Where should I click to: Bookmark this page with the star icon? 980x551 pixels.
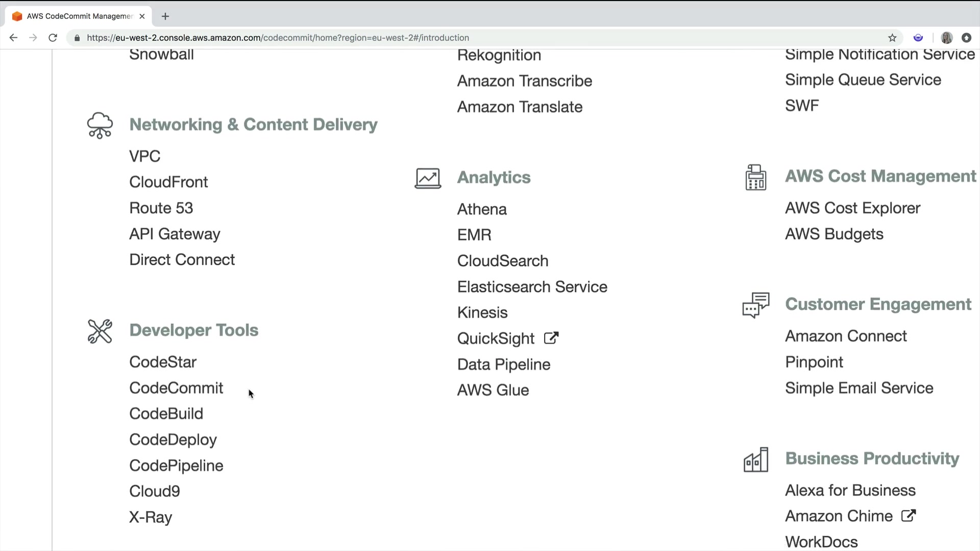click(x=892, y=38)
